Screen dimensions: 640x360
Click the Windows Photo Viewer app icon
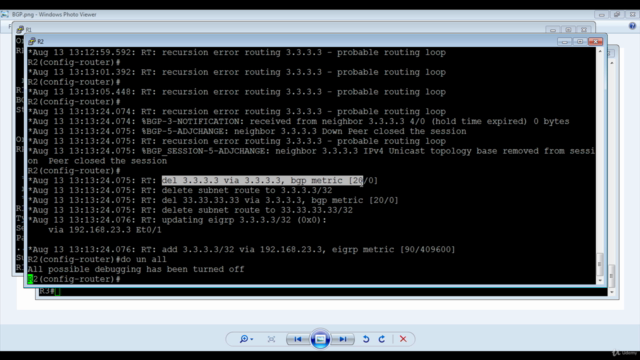click(5, 15)
